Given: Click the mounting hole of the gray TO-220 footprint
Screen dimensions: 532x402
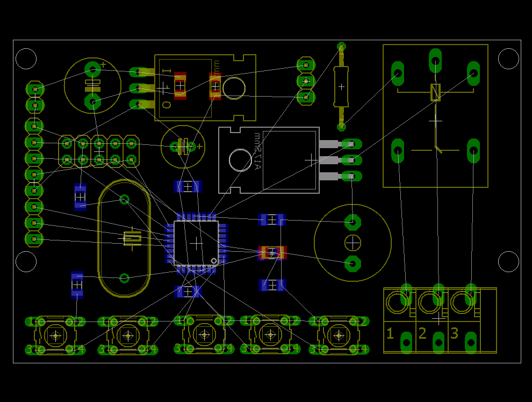Looking at the screenshot, I should tap(240, 160).
